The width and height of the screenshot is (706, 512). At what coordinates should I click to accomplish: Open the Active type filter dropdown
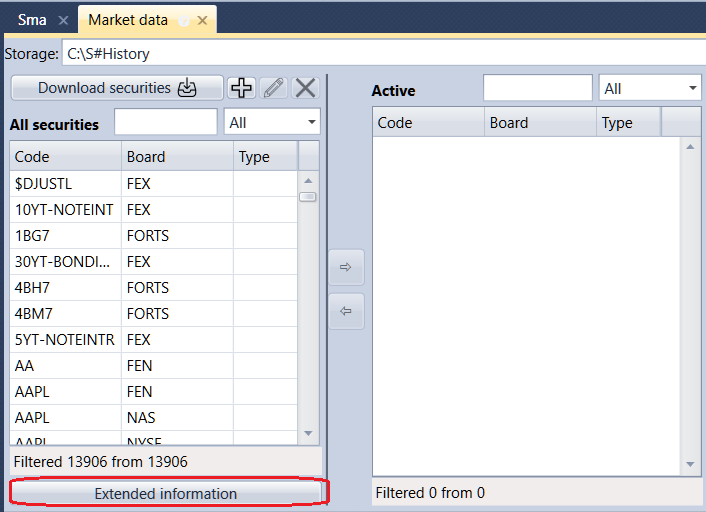click(x=650, y=88)
